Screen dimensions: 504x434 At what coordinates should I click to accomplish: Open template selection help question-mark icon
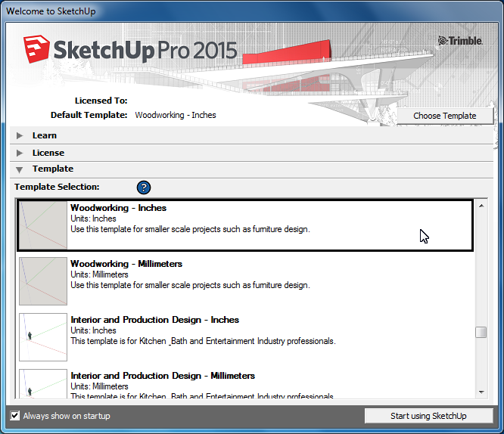click(x=144, y=188)
